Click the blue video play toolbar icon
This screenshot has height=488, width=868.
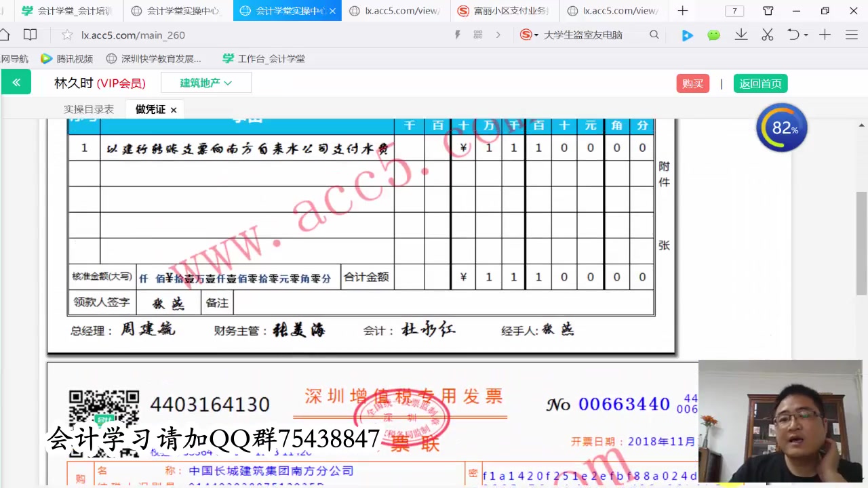point(687,35)
